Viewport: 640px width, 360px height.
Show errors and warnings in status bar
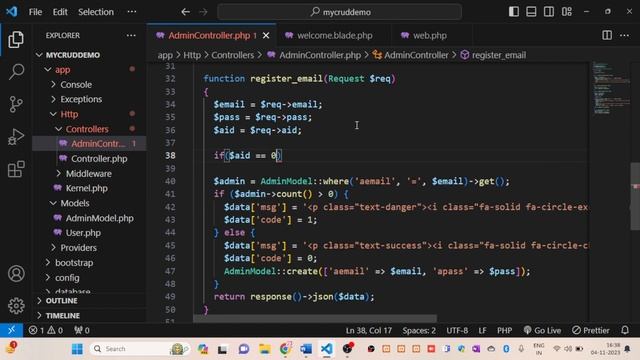tap(45, 330)
